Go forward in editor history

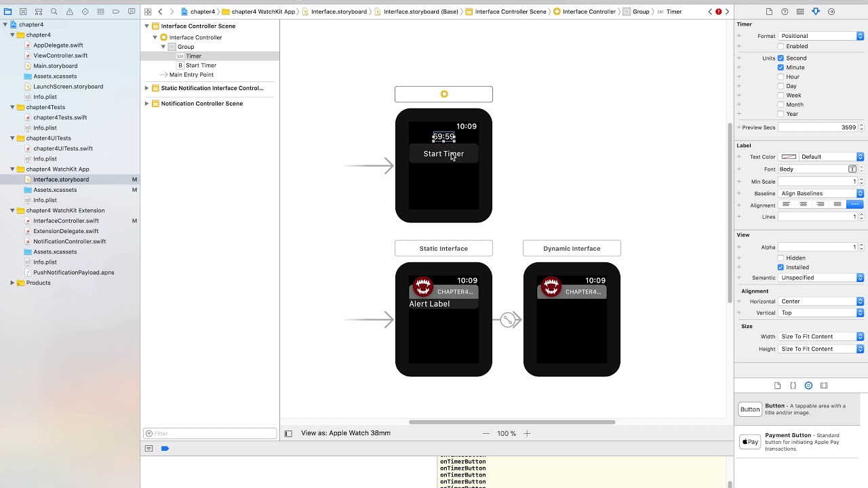pos(172,12)
